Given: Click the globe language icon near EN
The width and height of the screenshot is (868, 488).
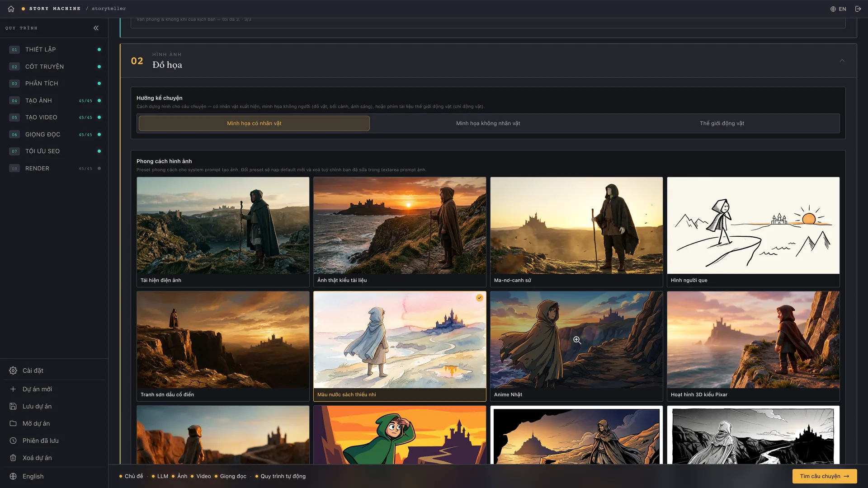Looking at the screenshot, I should tap(833, 9).
